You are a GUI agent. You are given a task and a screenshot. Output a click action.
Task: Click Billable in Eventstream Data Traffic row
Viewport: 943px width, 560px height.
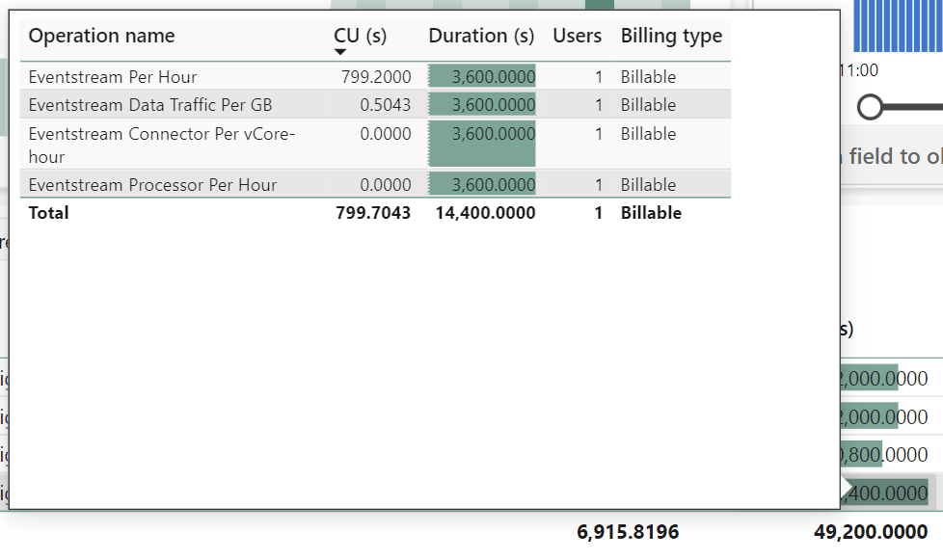click(648, 105)
